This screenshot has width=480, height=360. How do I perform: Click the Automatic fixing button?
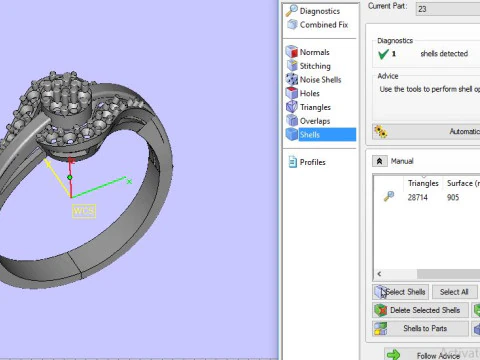[x=426, y=132]
